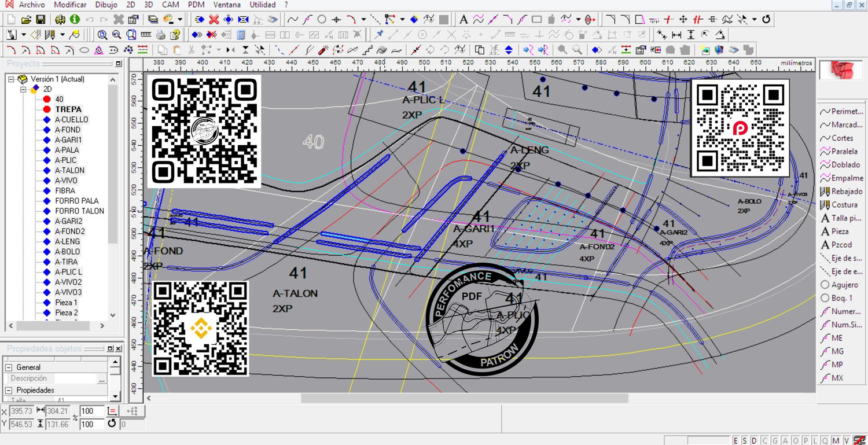Collapse the 2D tree node
868x445 pixels.
point(23,89)
